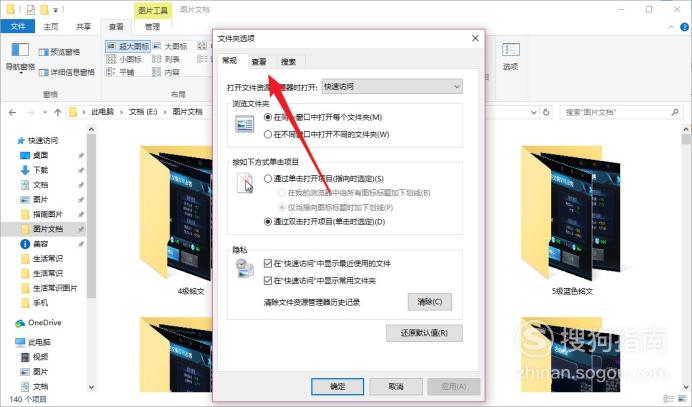The height and width of the screenshot is (407, 692).
Task: Confirm with the 确定 button
Action: [x=338, y=386]
